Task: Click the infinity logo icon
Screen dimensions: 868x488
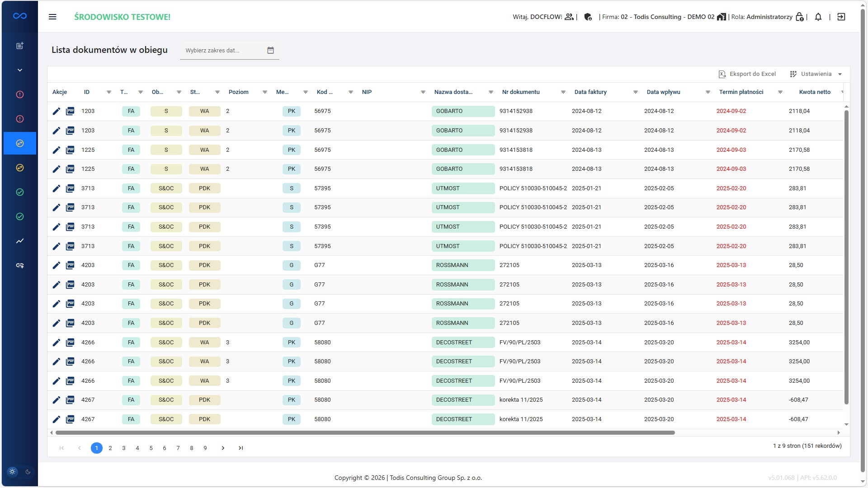Action: point(20,16)
